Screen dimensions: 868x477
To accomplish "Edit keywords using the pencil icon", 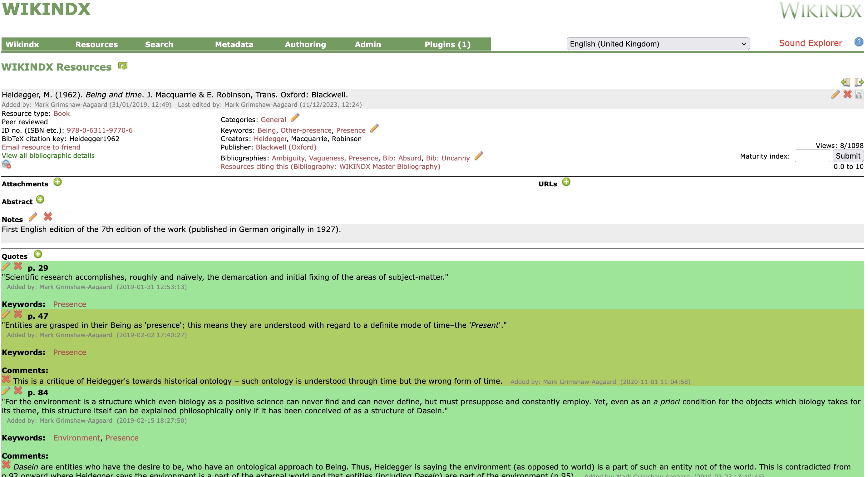I will (374, 128).
